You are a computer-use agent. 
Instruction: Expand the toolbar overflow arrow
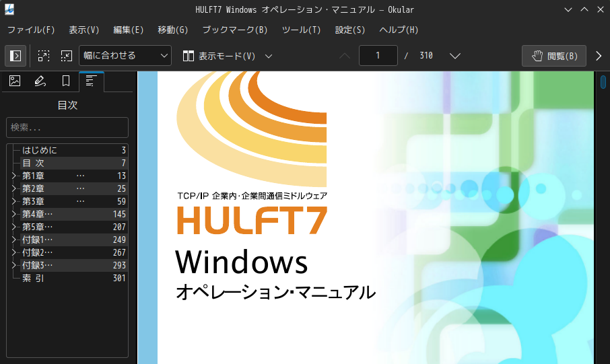pyautogui.click(x=599, y=56)
